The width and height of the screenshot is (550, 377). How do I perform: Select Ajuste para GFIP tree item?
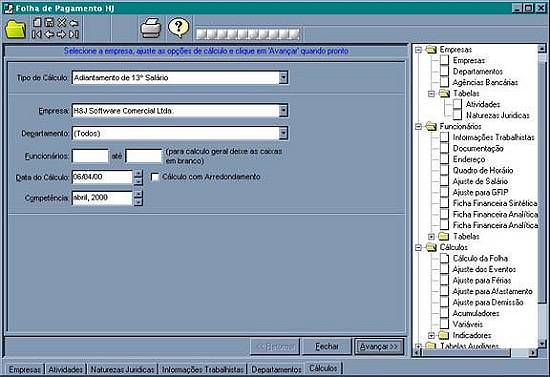(x=480, y=193)
